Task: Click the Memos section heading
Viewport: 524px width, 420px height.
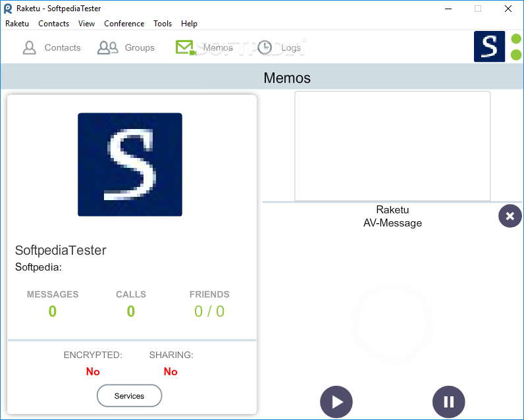Action: (x=287, y=78)
